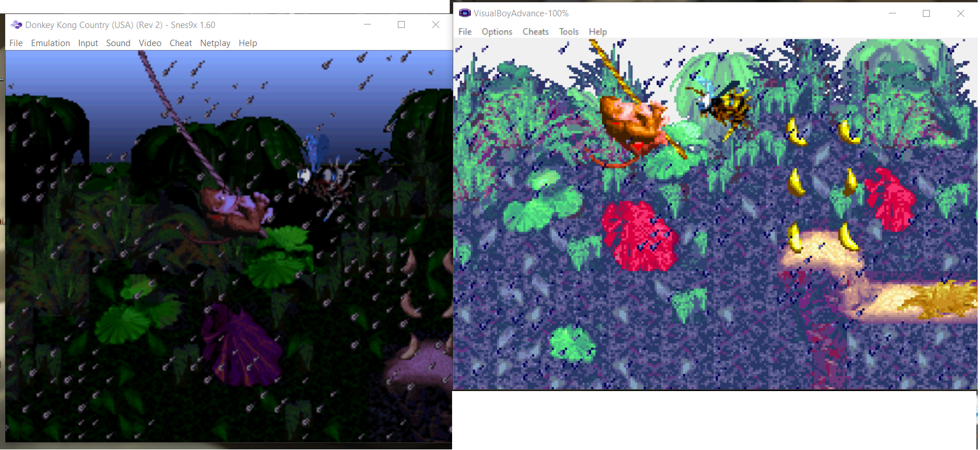Click the VisualBoyAdvance-100% title text
The width and height of the screenshot is (980, 450).
[x=521, y=13]
